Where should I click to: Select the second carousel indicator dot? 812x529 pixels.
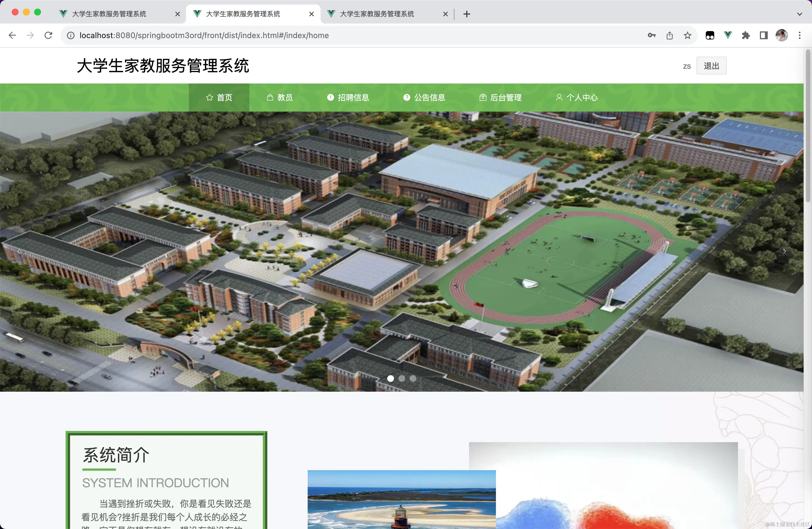(402, 379)
